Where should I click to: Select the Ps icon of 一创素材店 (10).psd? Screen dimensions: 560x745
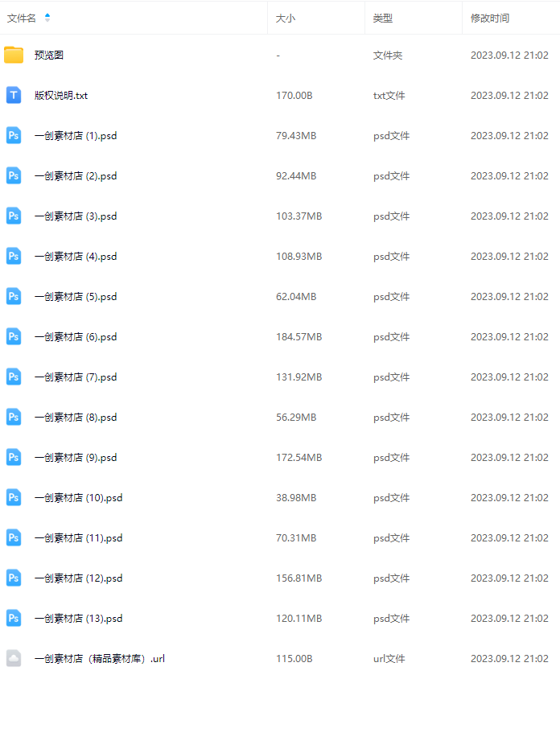[x=14, y=498]
